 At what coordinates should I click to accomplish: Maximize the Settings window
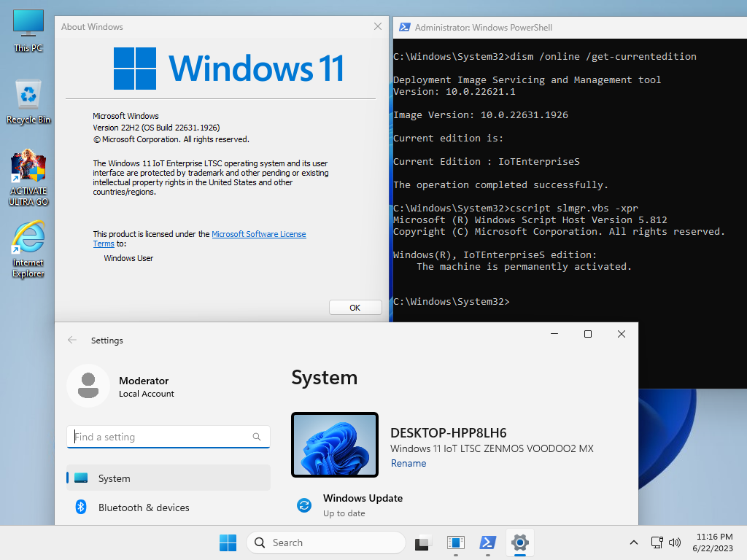[588, 334]
